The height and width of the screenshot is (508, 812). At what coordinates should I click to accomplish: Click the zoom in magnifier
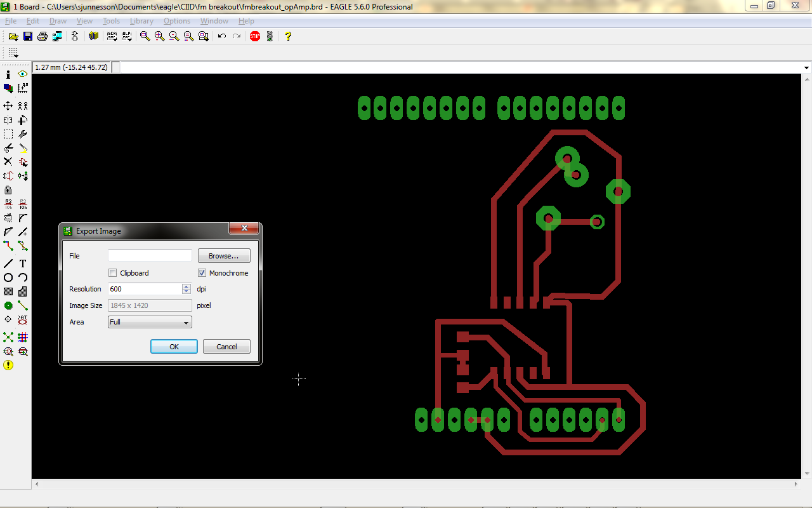[160, 36]
